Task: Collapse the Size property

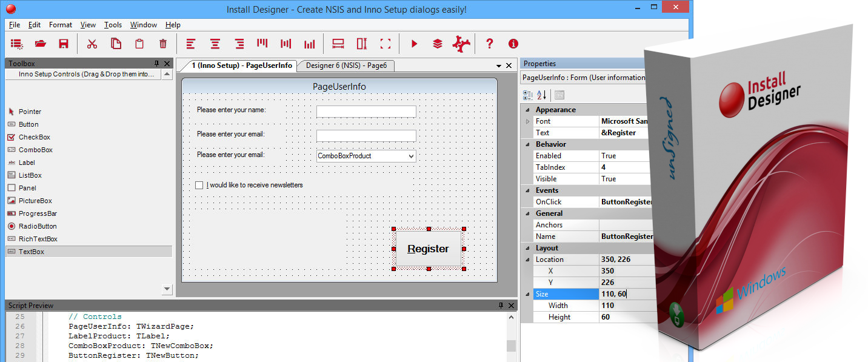Action: click(x=527, y=294)
